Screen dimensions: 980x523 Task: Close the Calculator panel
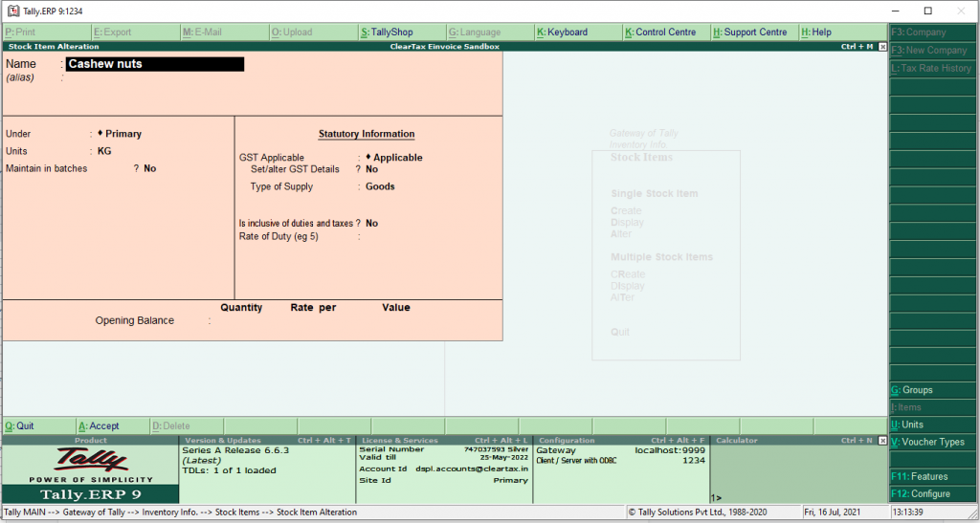click(x=882, y=441)
